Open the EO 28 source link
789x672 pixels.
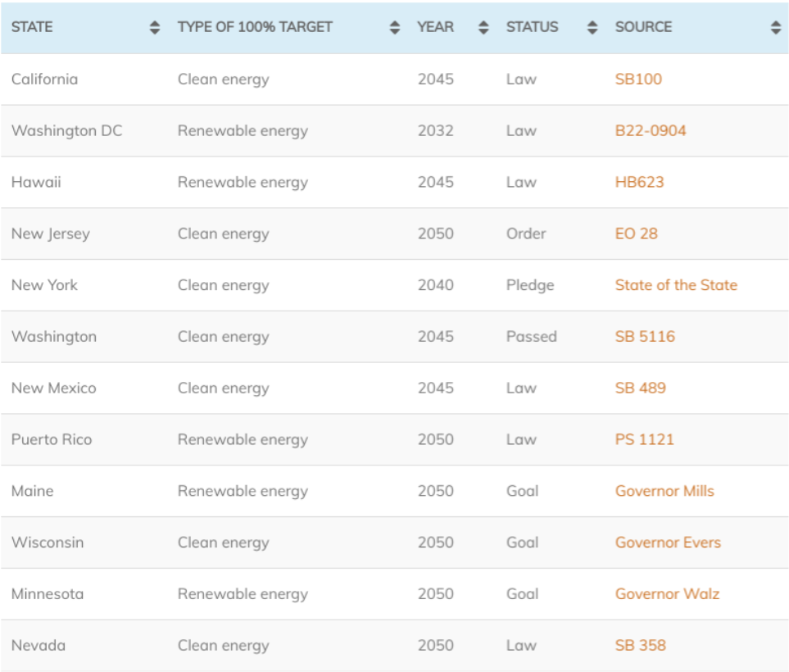click(635, 234)
